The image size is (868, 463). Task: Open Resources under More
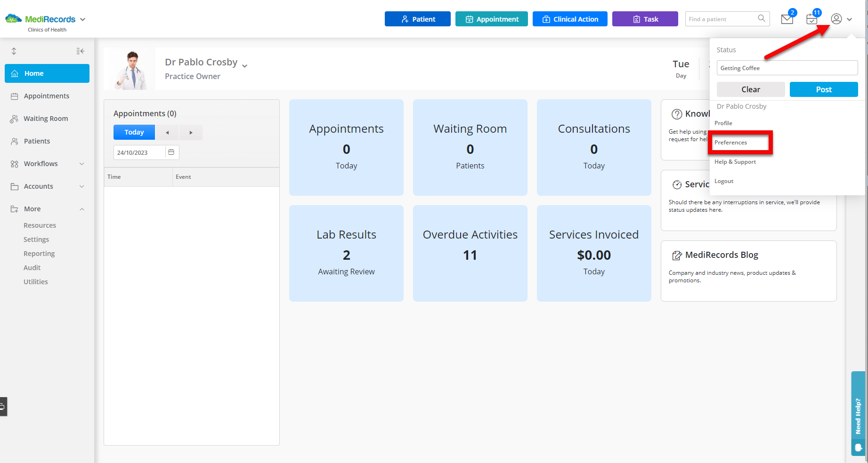pyautogui.click(x=40, y=225)
